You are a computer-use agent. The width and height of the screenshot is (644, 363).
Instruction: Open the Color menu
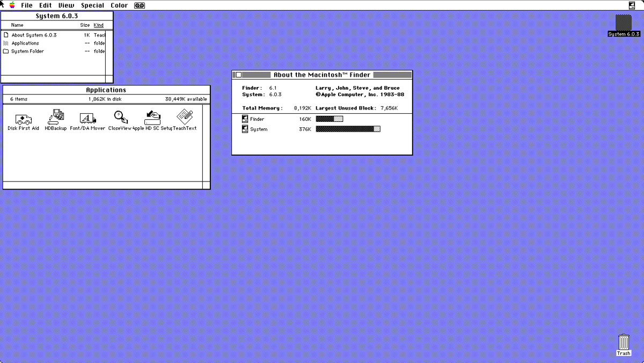click(119, 5)
